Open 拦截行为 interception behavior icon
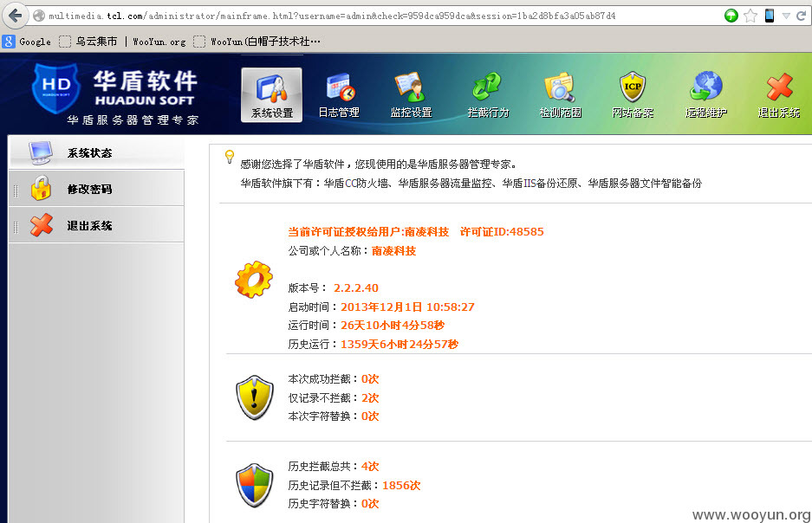Screen dimensions: 812x523 488,95
